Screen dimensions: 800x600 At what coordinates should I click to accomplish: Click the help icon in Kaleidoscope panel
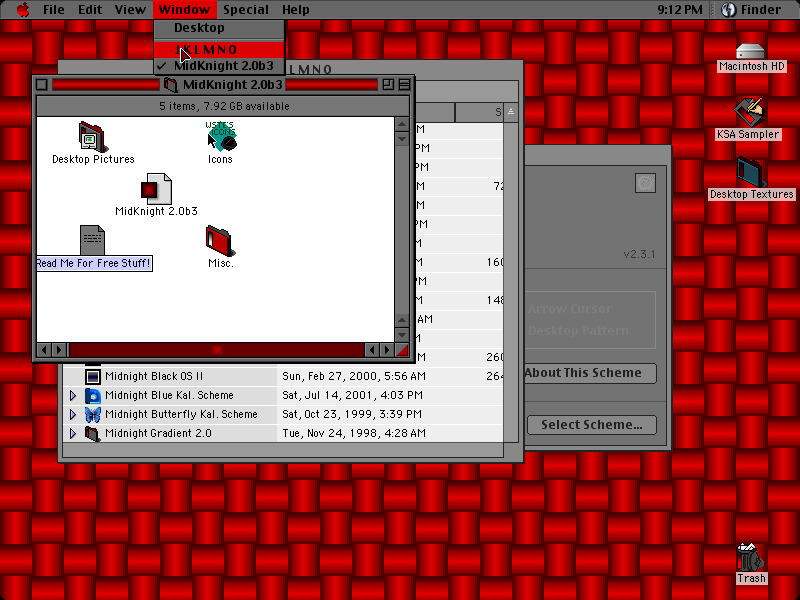point(645,183)
